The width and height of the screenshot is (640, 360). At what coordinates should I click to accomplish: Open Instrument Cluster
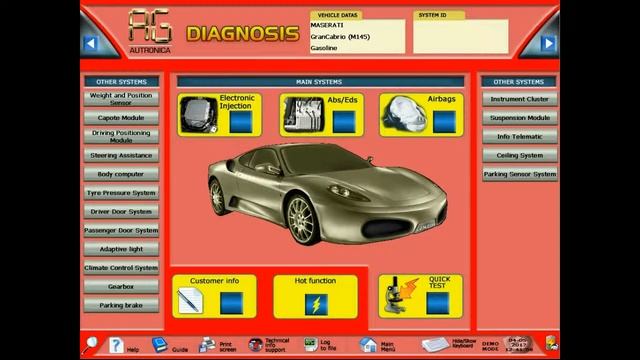520,99
